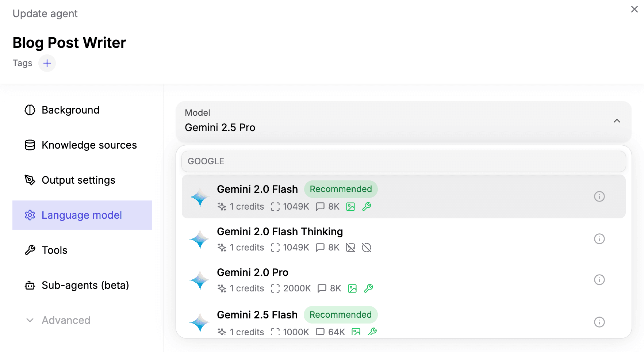The width and height of the screenshot is (644, 352).
Task: Collapse the Model dropdown chevron
Action: click(617, 121)
